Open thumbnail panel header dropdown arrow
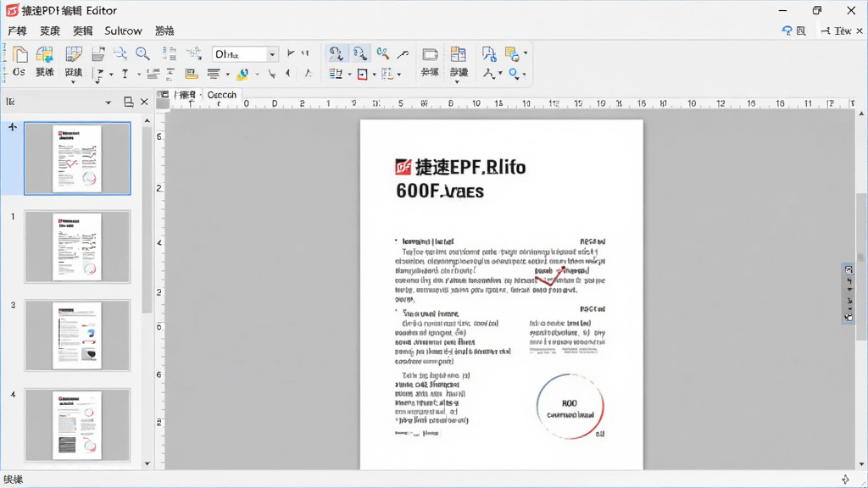The width and height of the screenshot is (868, 488). (x=108, y=103)
